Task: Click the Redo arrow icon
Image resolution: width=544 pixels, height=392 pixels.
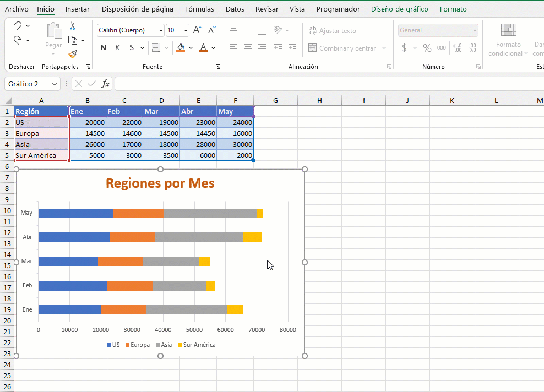Action: (x=18, y=40)
